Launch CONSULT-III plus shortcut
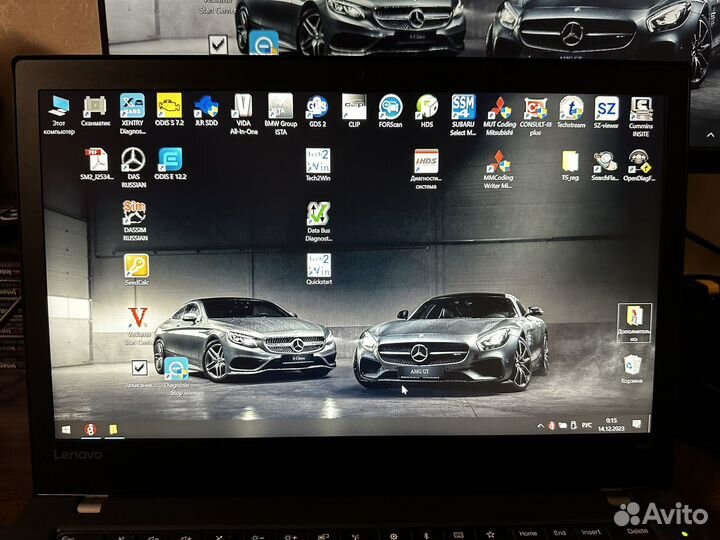The image size is (720, 540). coord(535,116)
